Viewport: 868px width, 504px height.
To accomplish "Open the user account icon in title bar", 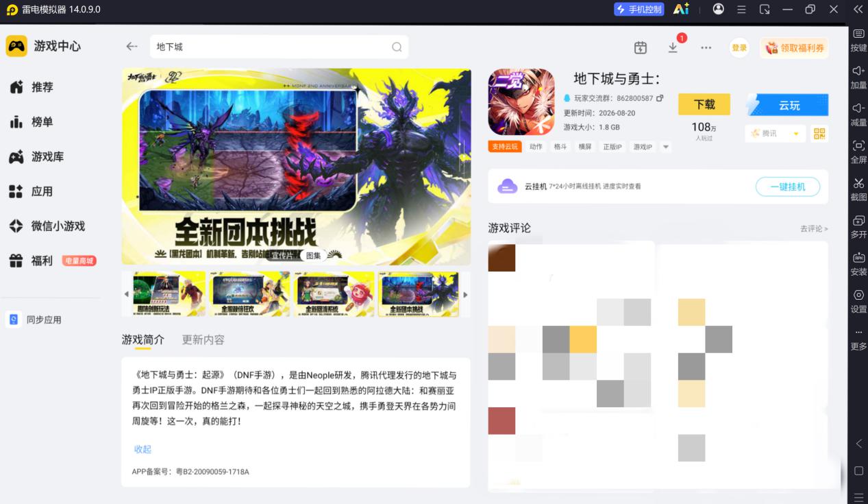I will click(x=718, y=9).
